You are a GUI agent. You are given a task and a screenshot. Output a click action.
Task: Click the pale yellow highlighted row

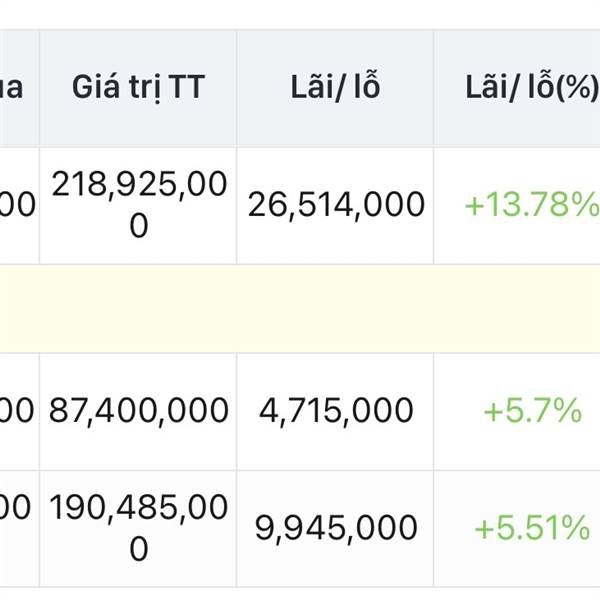pos(300,308)
